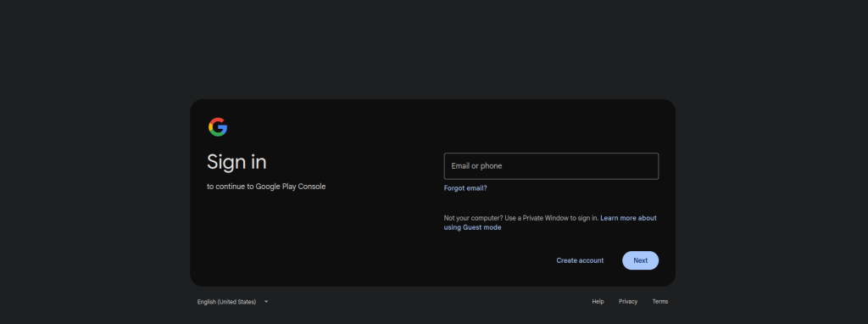Click the Google G logo
The height and width of the screenshot is (324, 868).
tap(218, 127)
